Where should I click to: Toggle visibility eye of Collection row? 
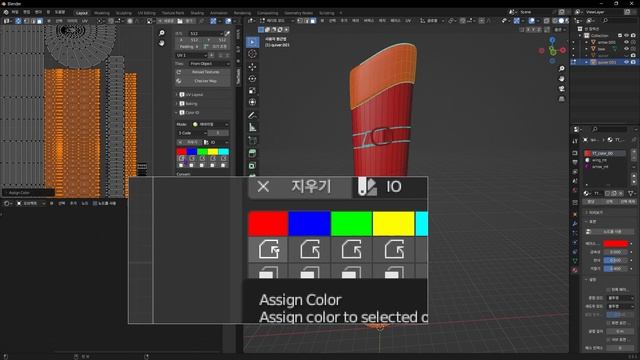point(627,36)
